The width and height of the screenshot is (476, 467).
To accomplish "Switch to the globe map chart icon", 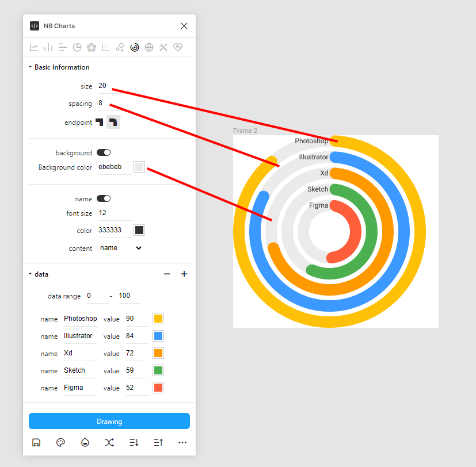I will (149, 47).
